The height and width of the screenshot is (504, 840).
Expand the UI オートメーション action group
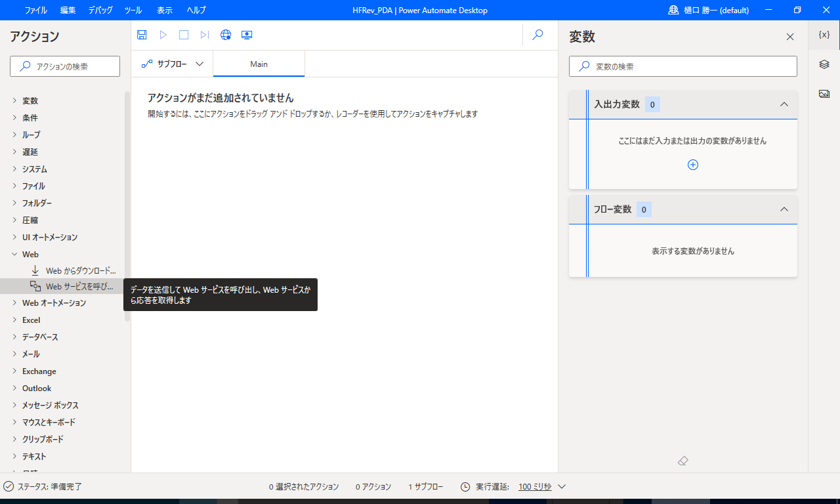tap(15, 237)
